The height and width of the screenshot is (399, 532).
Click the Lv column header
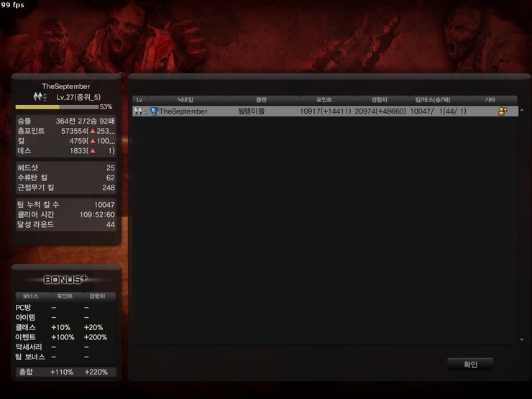coord(139,100)
